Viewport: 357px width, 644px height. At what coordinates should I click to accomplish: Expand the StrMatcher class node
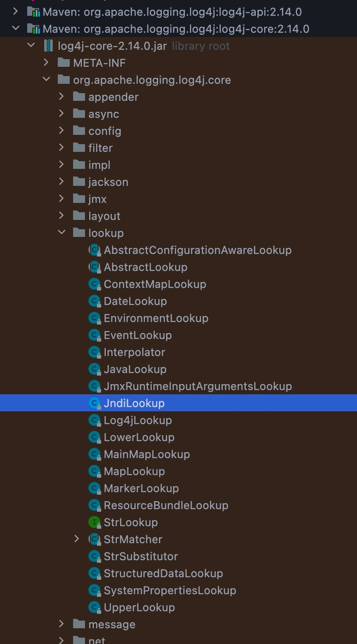tap(77, 539)
